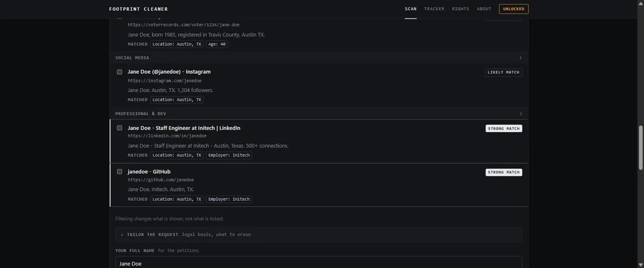Image resolution: width=644 pixels, height=268 pixels.
Task: Click the Footprint Cleaner logo
Action: coord(138,9)
